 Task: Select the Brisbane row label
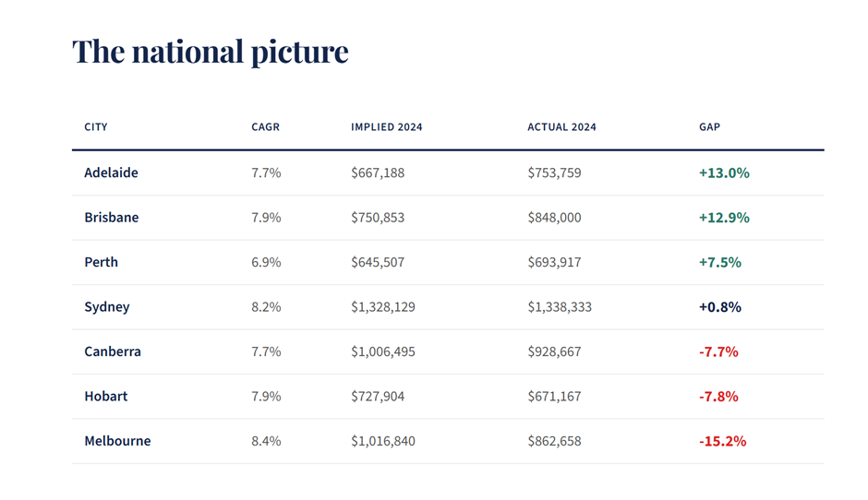(x=111, y=218)
